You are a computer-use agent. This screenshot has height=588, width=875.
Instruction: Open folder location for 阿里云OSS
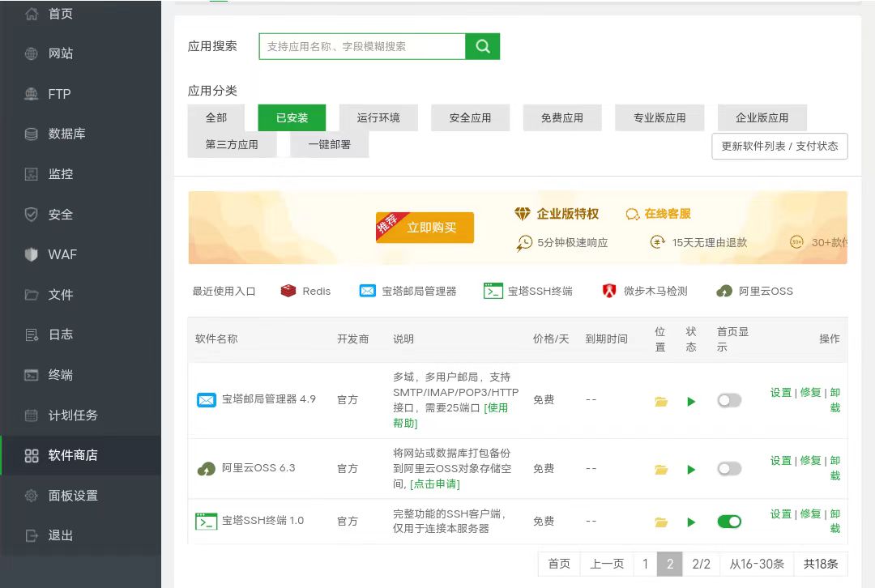pyautogui.click(x=661, y=469)
